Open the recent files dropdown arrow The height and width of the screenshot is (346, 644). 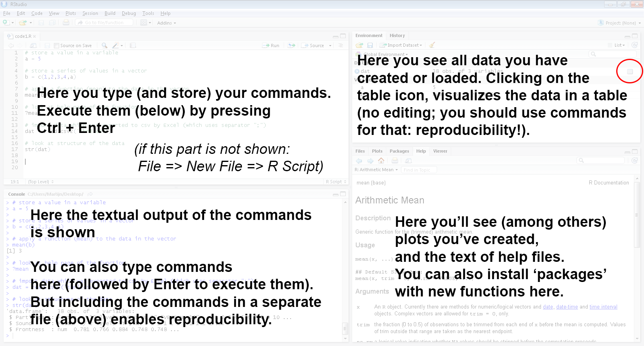(x=30, y=23)
